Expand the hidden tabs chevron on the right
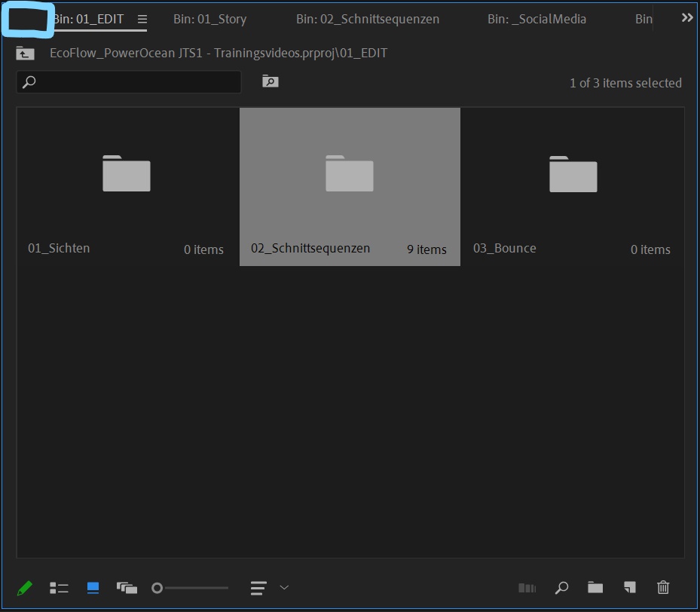Image resolution: width=700 pixels, height=612 pixels. point(686,17)
